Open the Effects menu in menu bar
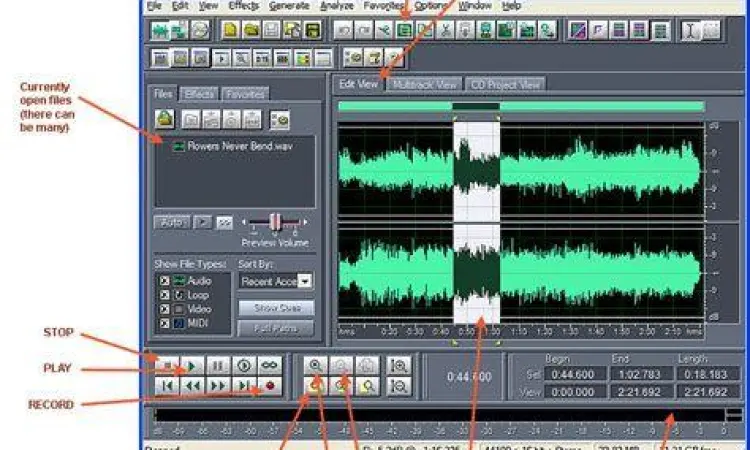 (243, 5)
